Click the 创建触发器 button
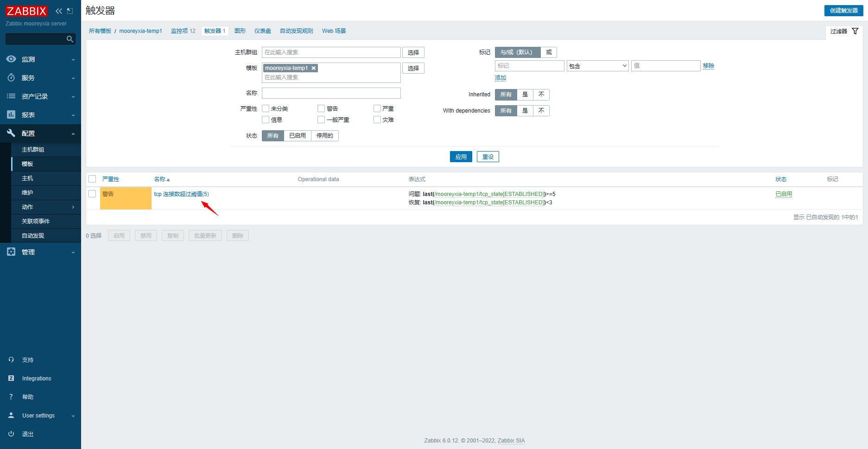This screenshot has height=449, width=868. tap(843, 11)
